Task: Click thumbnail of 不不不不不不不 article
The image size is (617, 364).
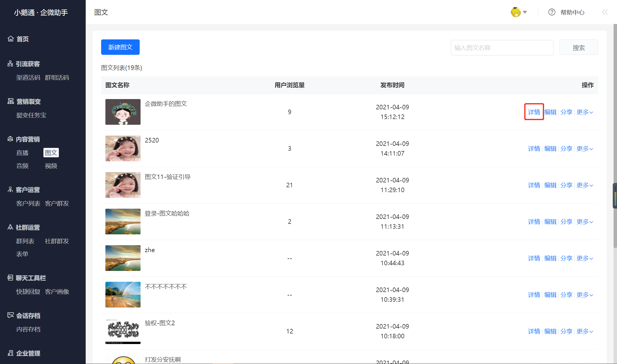Action: coord(123,295)
